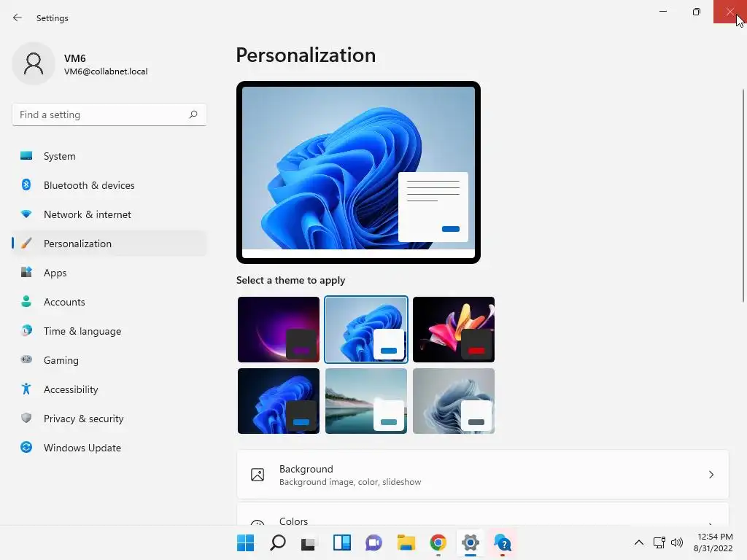This screenshot has height=560, width=747.
Task: Launch Google Chrome from taskbar
Action: (x=438, y=542)
